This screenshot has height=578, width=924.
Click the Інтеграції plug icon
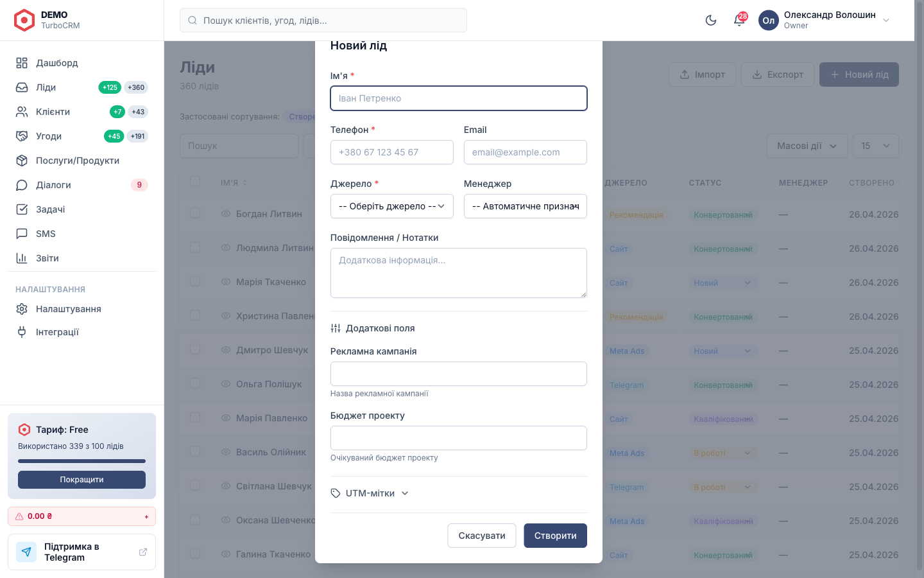[x=22, y=332]
